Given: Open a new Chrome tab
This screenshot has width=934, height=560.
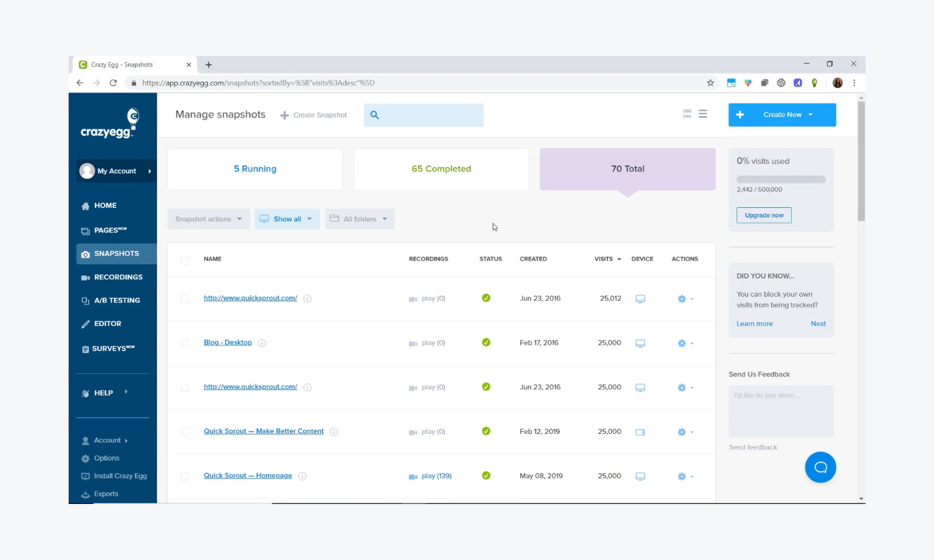Looking at the screenshot, I should point(209,65).
